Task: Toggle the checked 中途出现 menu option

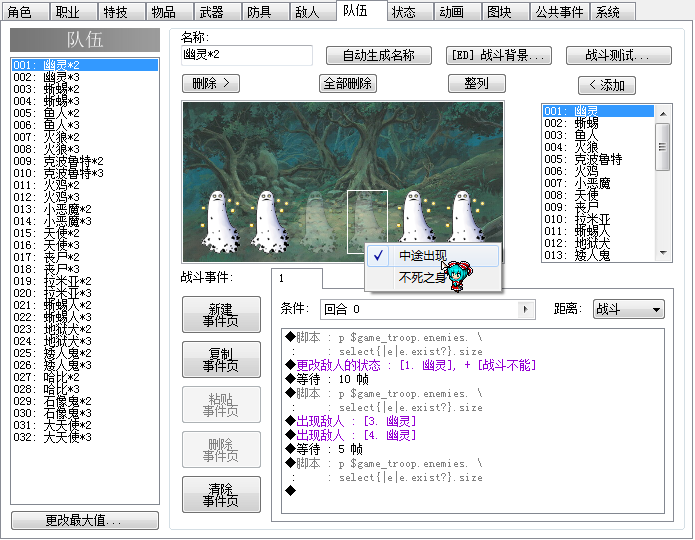Action: pyautogui.click(x=432, y=256)
